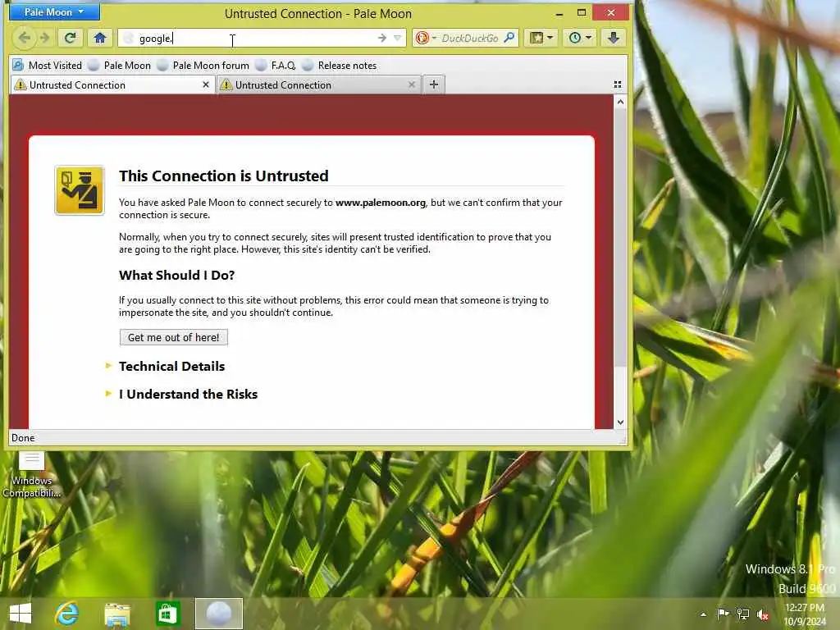Click the Go arrow in address bar
The height and width of the screenshot is (630, 840).
click(x=382, y=38)
